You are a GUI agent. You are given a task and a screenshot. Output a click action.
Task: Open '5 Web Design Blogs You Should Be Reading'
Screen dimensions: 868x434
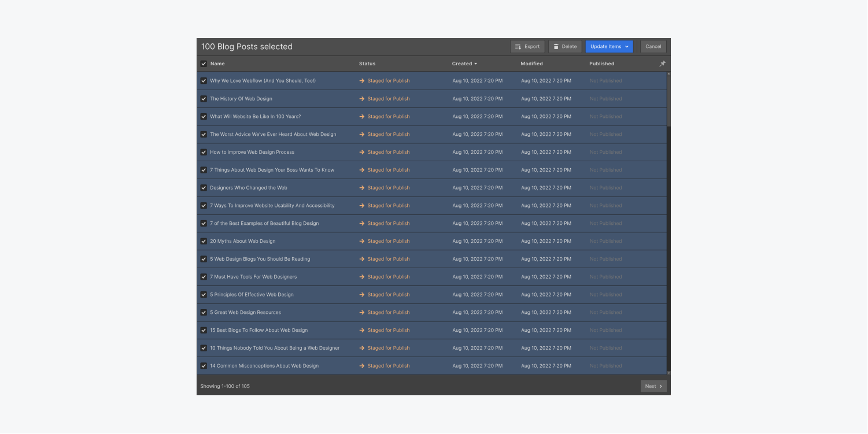pyautogui.click(x=260, y=259)
